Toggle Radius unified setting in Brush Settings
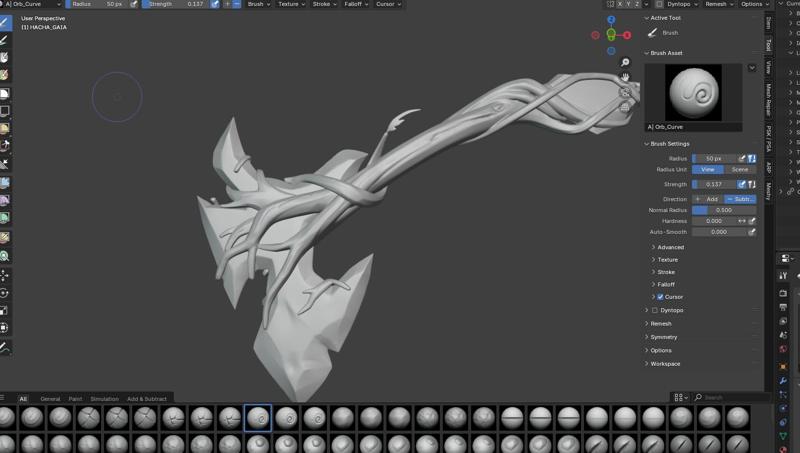Screen dimensions: 800x453 (752, 159)
